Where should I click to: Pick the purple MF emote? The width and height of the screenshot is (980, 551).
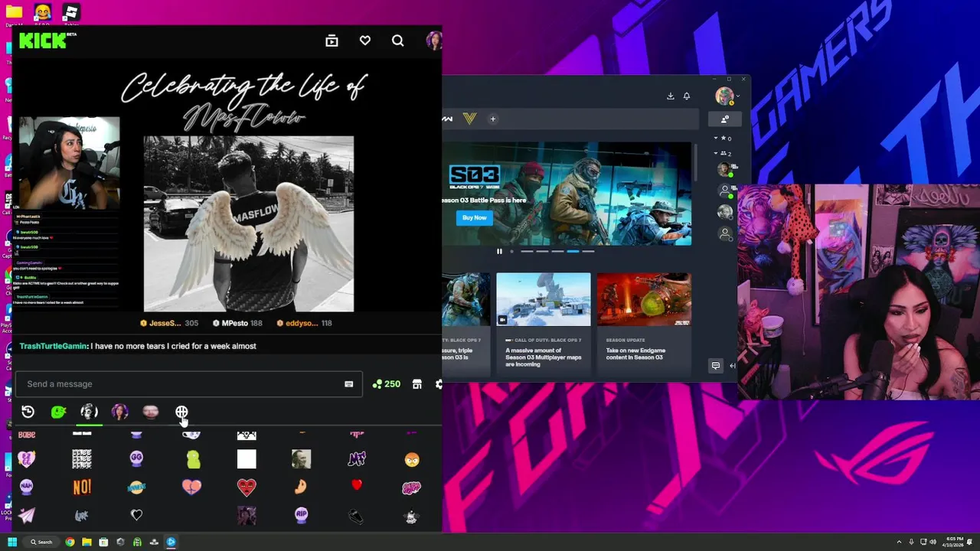(x=357, y=459)
